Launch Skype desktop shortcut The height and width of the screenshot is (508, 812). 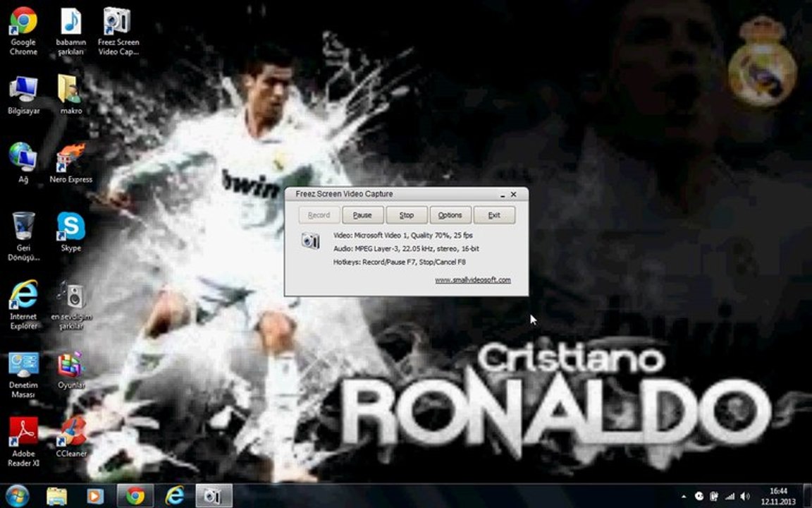71,231
